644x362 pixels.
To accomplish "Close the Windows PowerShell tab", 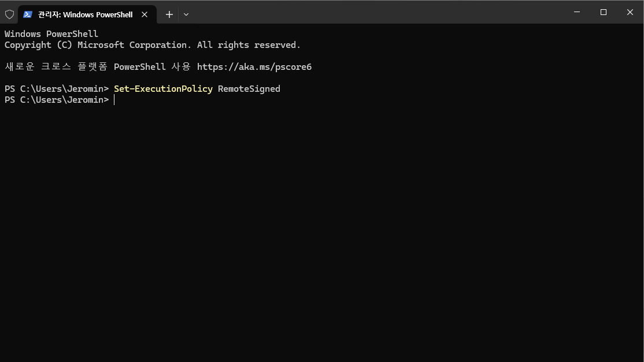I will 145,14.
